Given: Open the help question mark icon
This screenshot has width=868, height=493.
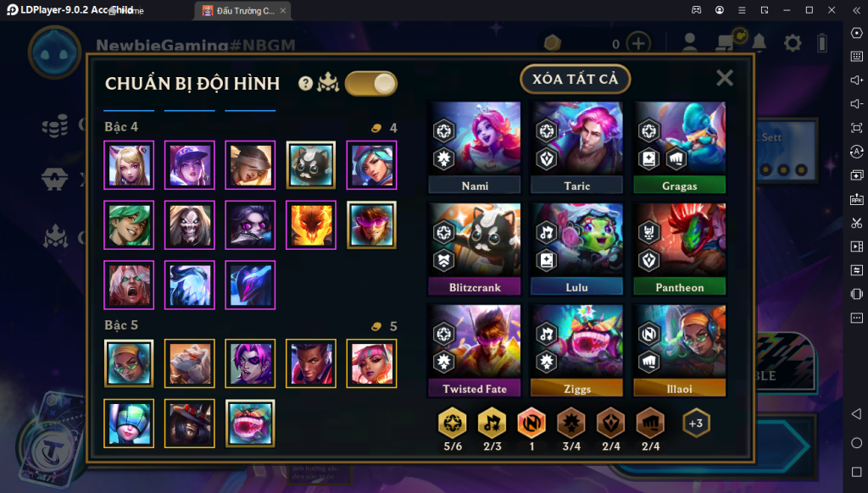Looking at the screenshot, I should [x=305, y=84].
